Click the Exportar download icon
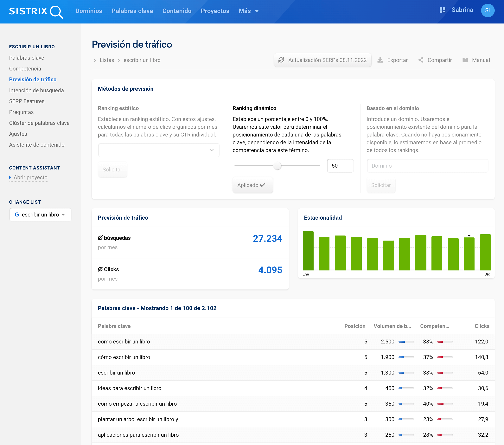The image size is (504, 445). [380, 60]
